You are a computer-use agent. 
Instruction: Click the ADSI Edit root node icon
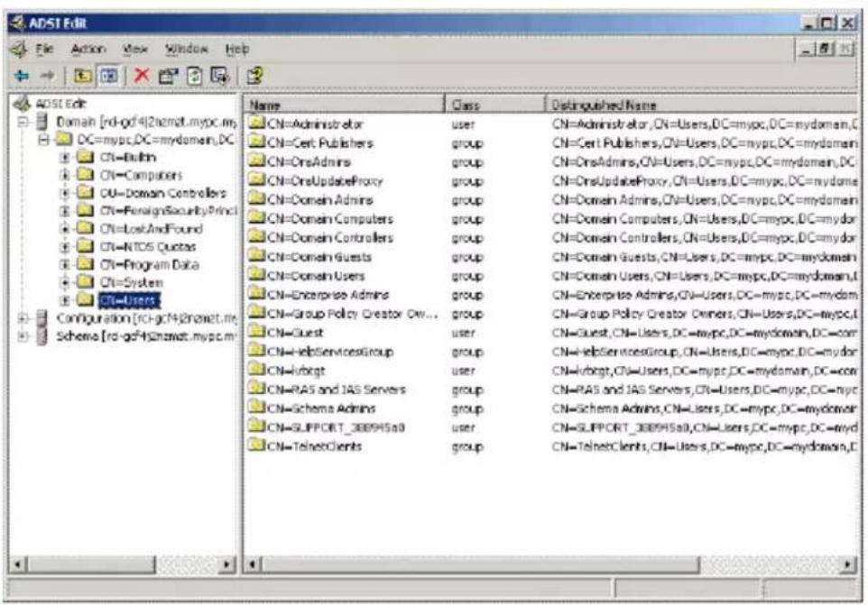pos(22,104)
